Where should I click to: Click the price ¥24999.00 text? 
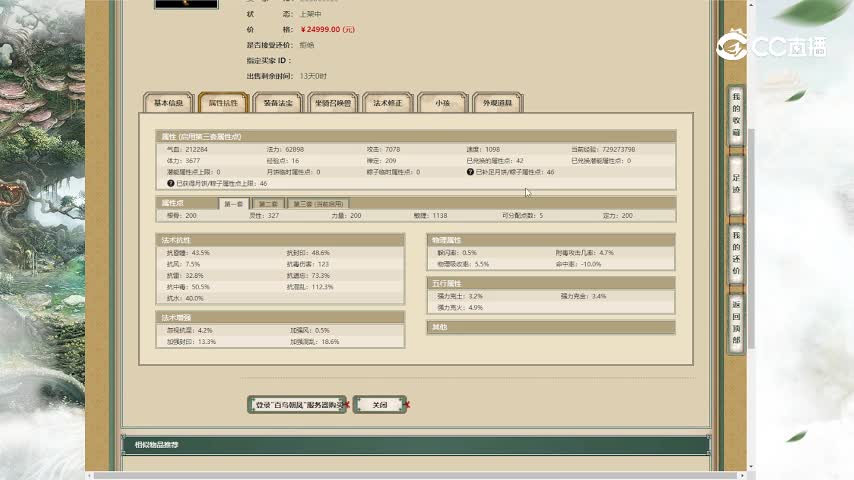click(x=327, y=29)
